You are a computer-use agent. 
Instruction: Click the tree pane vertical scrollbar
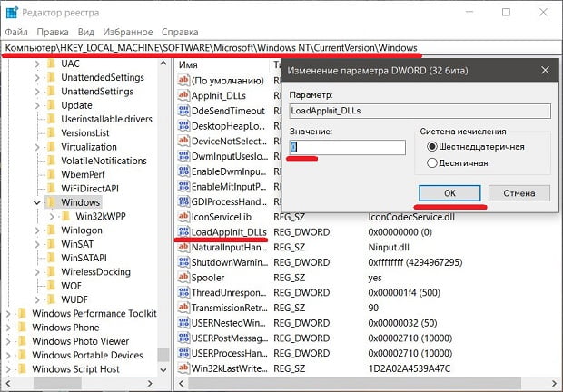click(x=163, y=218)
